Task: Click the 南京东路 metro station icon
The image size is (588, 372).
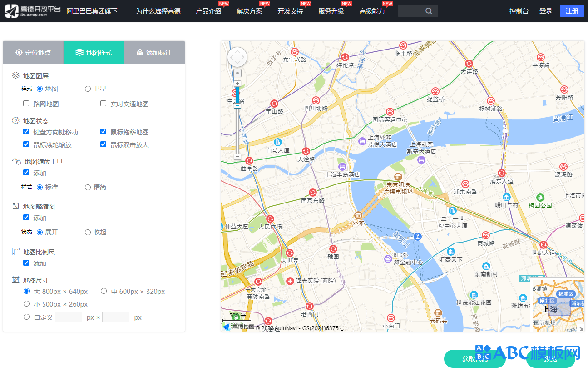Action: click(x=312, y=193)
